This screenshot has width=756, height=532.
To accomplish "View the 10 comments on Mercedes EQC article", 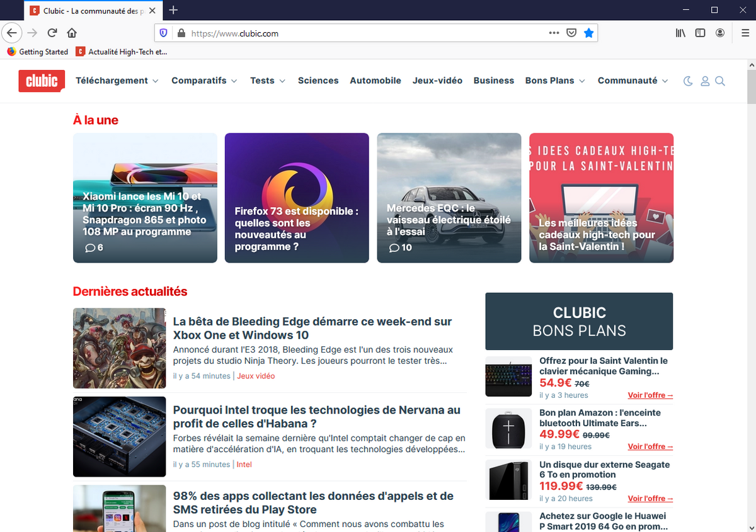I will [400, 248].
